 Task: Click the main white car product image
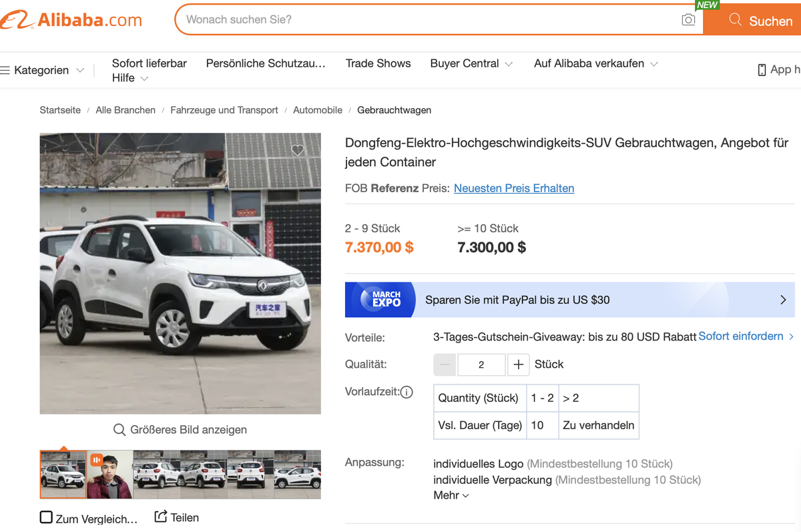(x=180, y=274)
